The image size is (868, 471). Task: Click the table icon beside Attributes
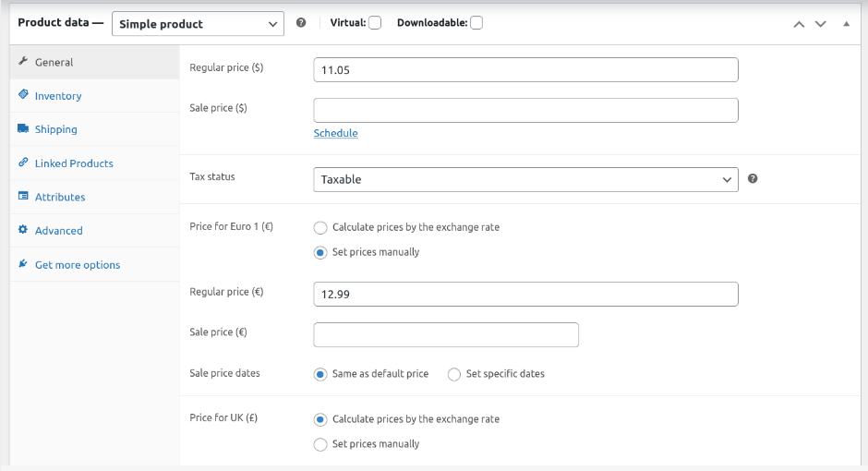(x=23, y=196)
